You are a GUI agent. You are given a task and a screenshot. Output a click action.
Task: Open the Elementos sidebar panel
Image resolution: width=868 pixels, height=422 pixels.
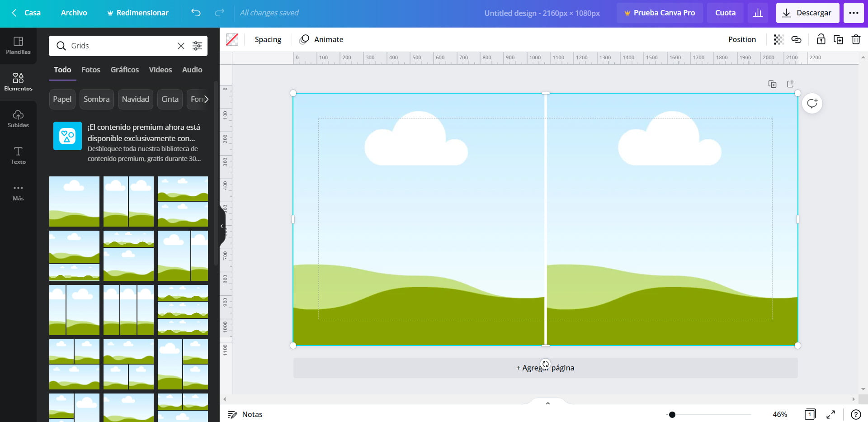(18, 82)
